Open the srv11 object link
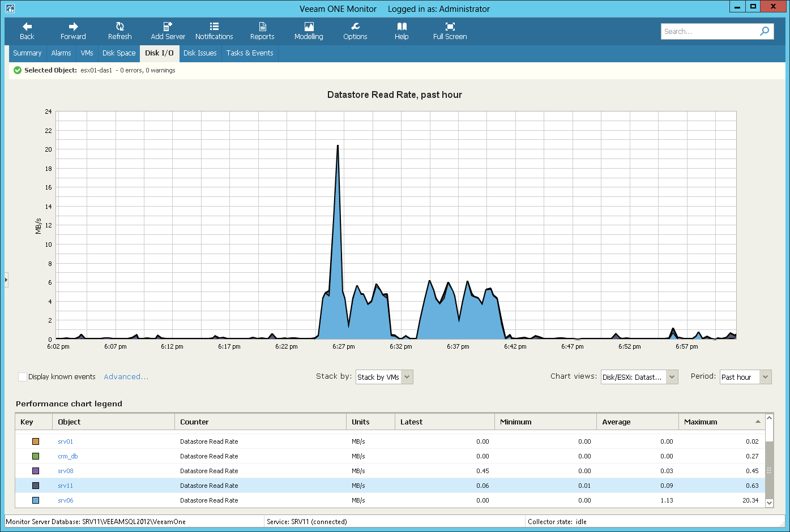790x532 pixels. pos(66,486)
